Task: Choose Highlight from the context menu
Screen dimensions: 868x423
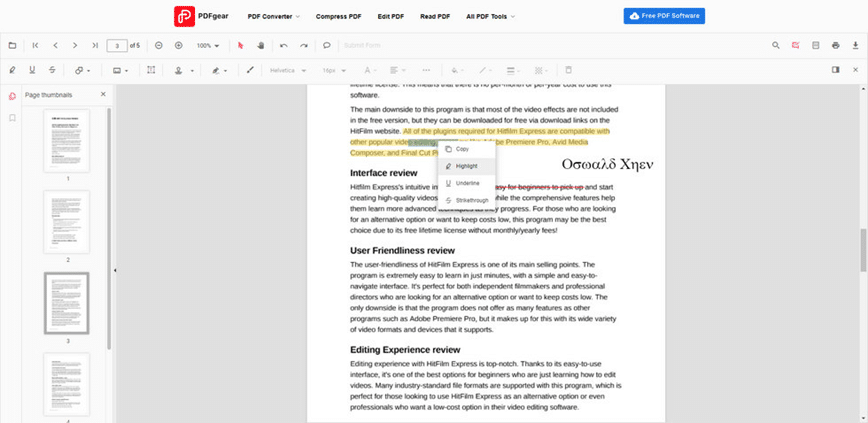Action: coord(466,166)
